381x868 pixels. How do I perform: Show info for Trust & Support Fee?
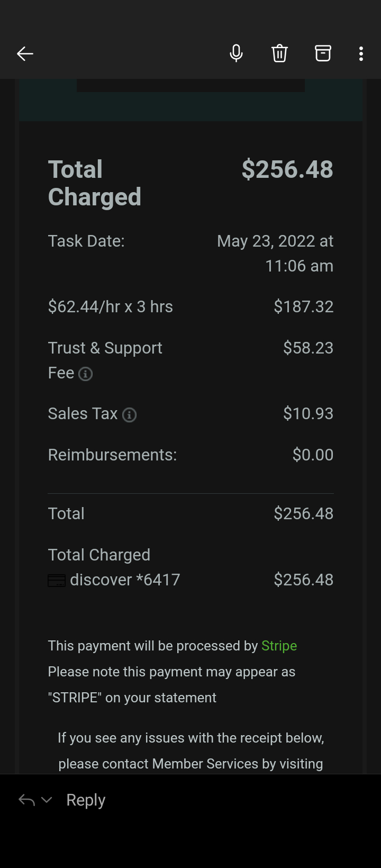[x=85, y=374]
